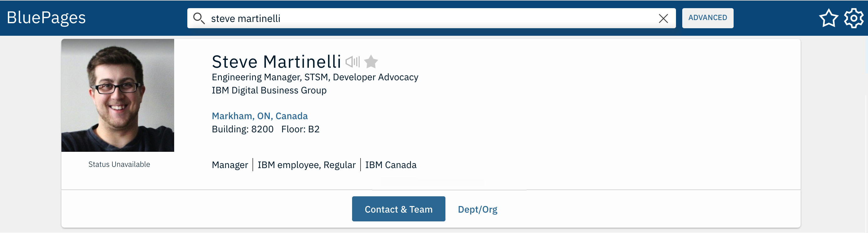Viewport: 868px width, 233px height.
Task: Click Steve Martinelli's profile photo
Action: [x=117, y=95]
